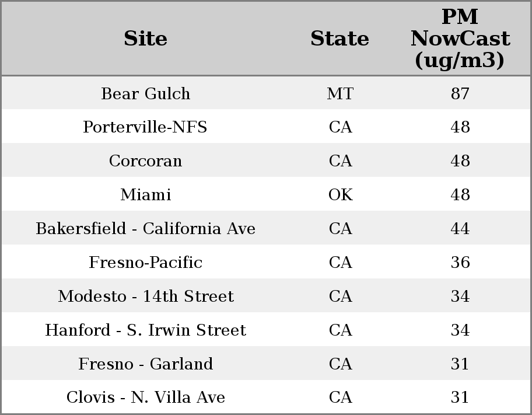Click the PM value for Miami row
The image size is (532, 415).
coord(460,195)
